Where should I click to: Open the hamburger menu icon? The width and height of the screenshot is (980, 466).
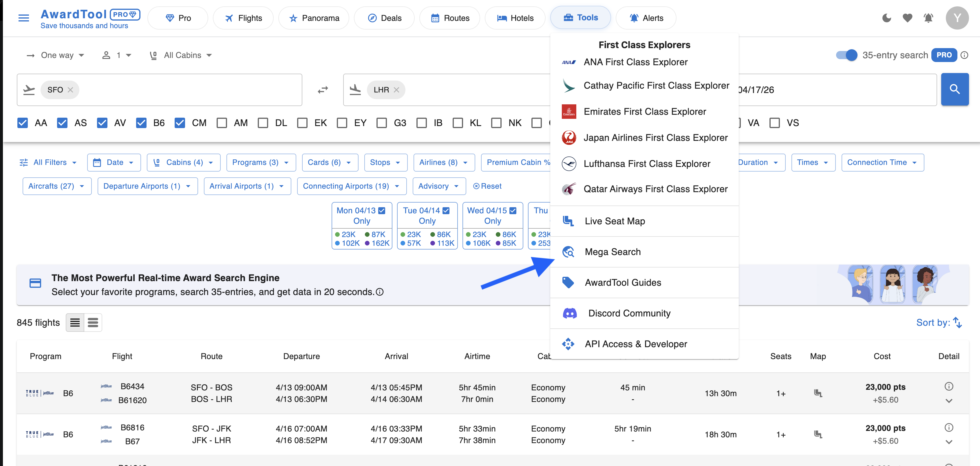23,18
